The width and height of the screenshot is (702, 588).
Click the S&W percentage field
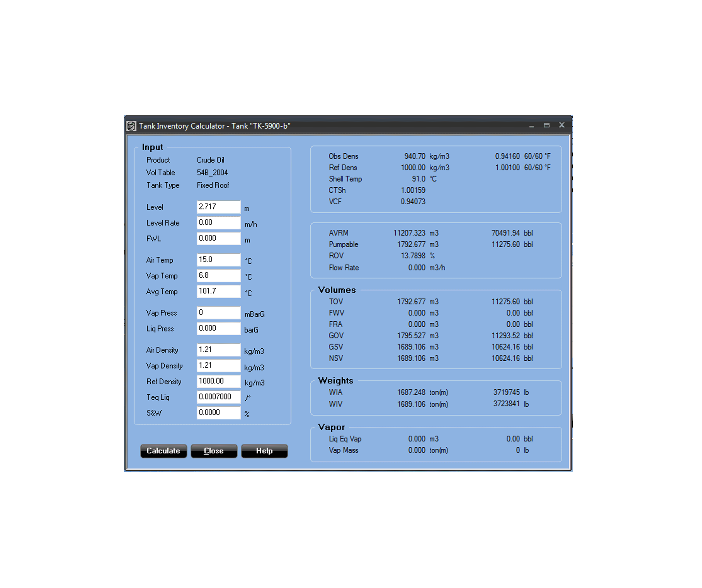218,412
